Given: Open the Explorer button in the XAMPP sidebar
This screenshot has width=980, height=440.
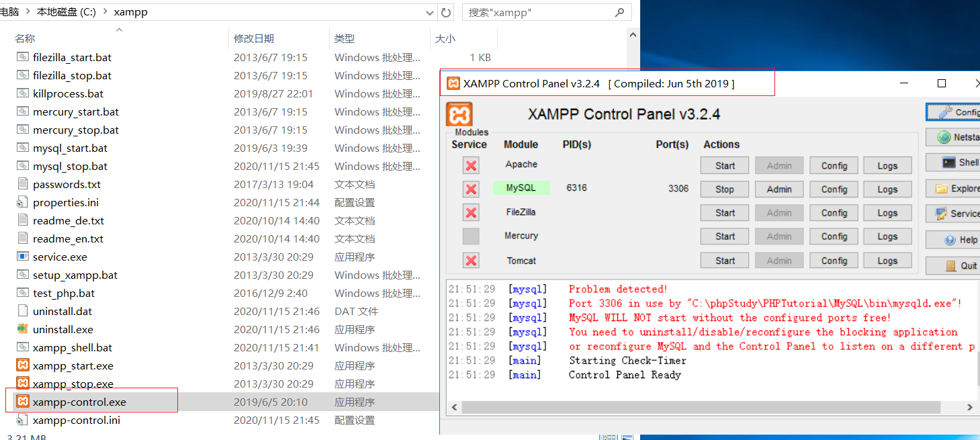Looking at the screenshot, I should point(952,189).
